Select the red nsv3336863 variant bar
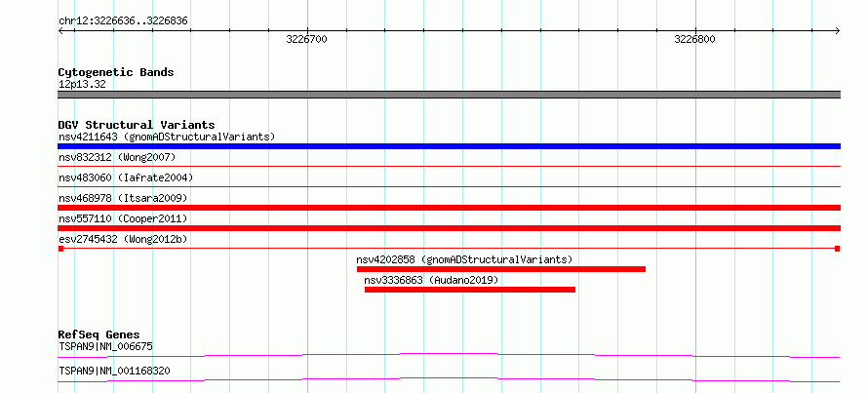This screenshot has height=393, width=868. pyautogui.click(x=470, y=290)
